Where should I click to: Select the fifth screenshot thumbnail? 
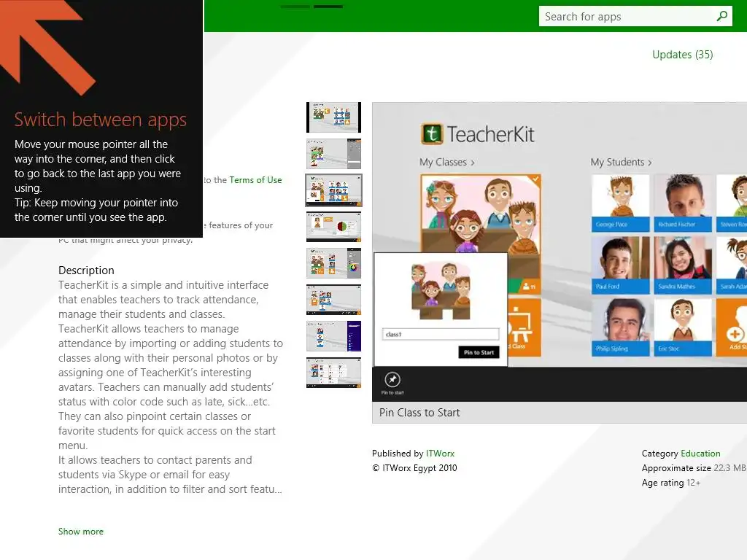pos(333,262)
